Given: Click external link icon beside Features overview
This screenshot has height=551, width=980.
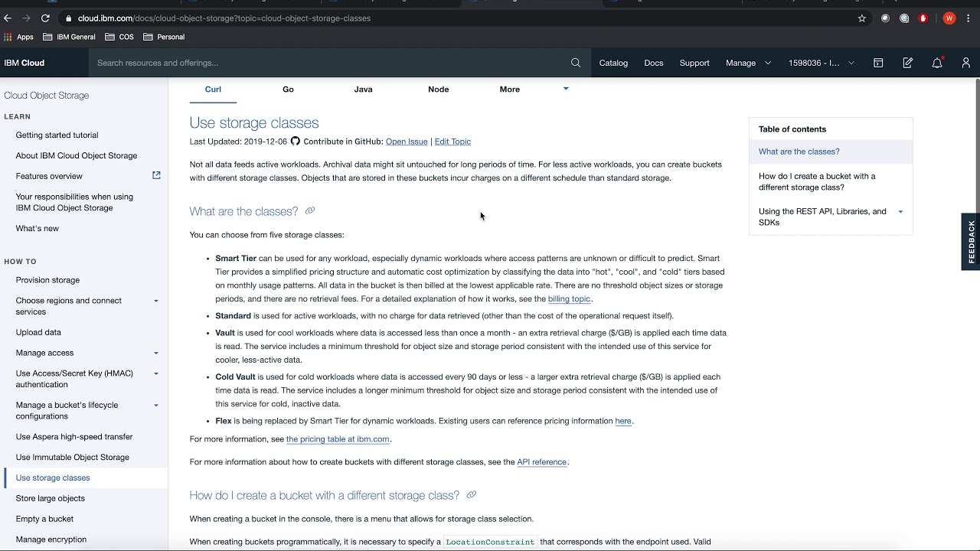Looking at the screenshot, I should click(156, 175).
